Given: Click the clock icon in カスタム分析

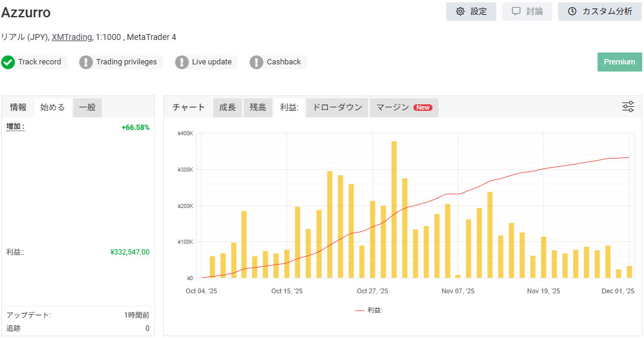Looking at the screenshot, I should tap(572, 11).
